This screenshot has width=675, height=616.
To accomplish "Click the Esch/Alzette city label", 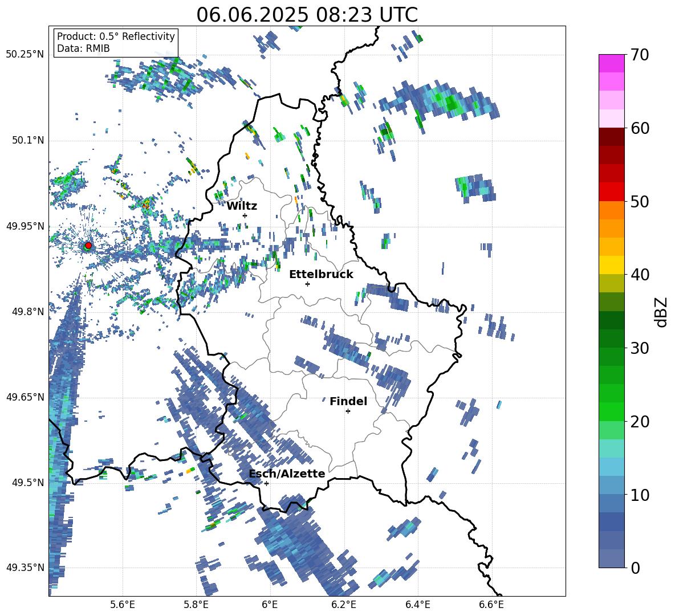I will pos(287,474).
